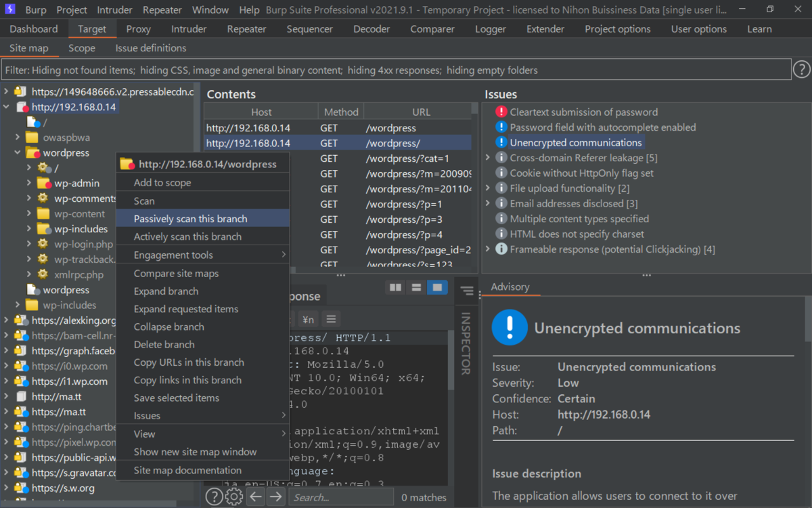
Task: Click the Burp Suite lightning logo
Action: click(x=10, y=9)
